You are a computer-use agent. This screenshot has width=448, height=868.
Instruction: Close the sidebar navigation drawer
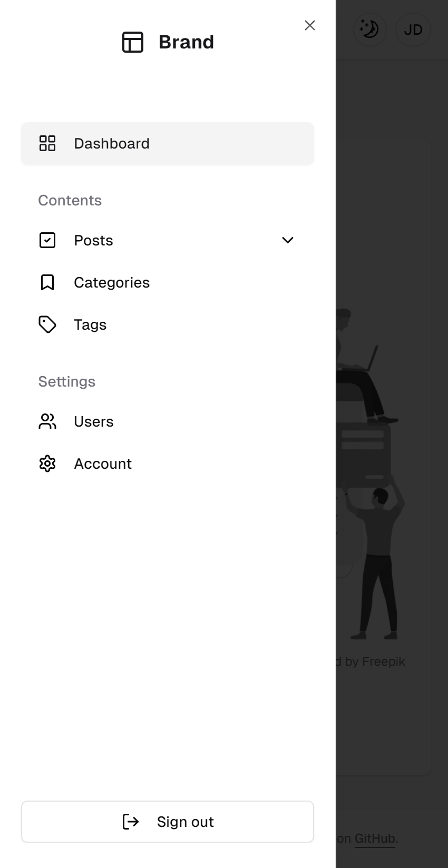point(310,25)
